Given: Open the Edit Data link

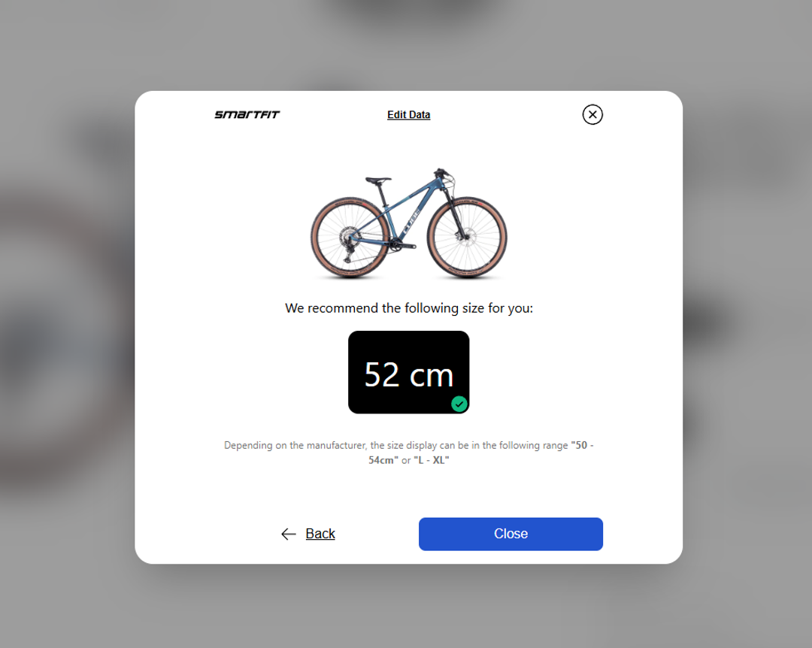Looking at the screenshot, I should tap(408, 114).
